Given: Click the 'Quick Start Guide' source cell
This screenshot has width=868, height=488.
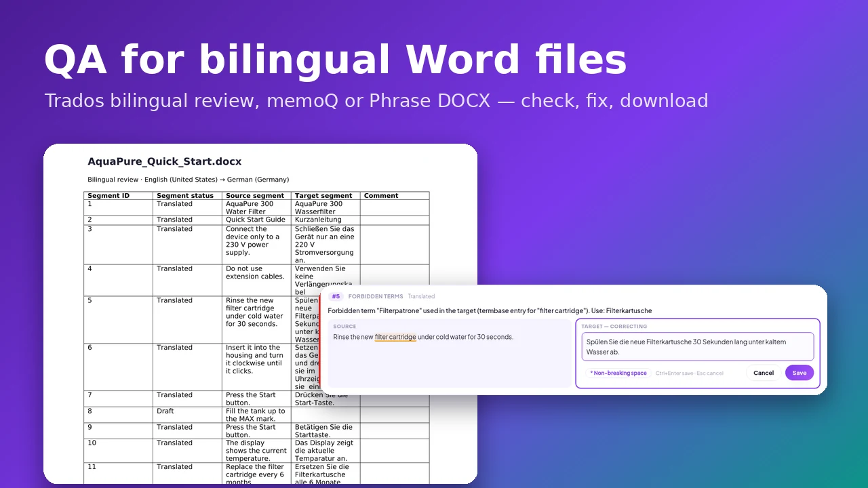Looking at the screenshot, I should tap(256, 220).
